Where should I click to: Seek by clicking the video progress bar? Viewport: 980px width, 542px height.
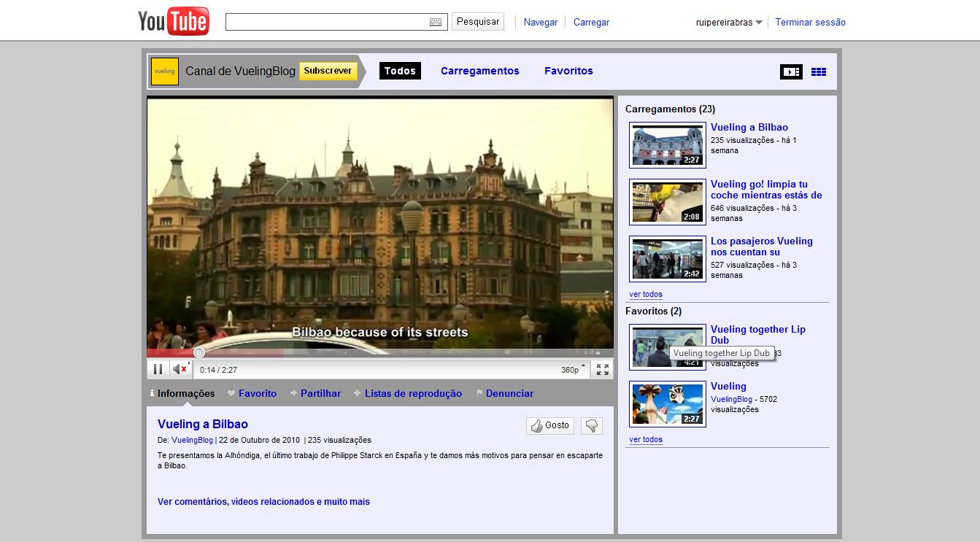click(379, 352)
